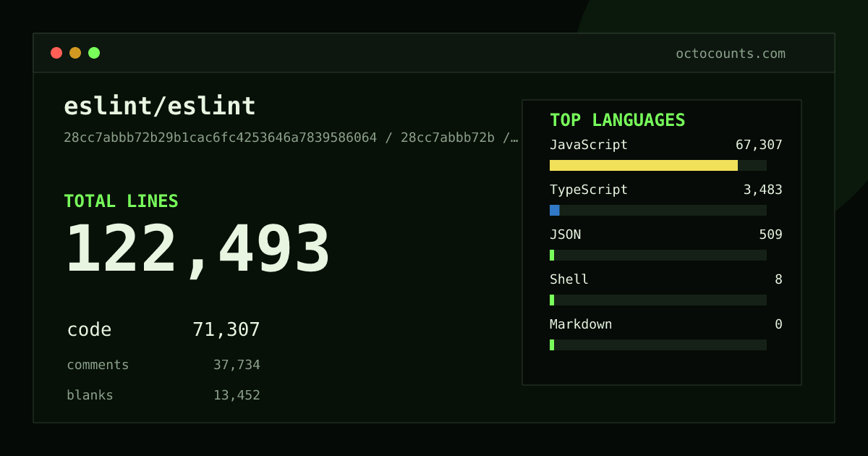Viewport: 868px width, 456px height.
Task: Click the TOP LANGUAGES heading
Action: click(617, 120)
